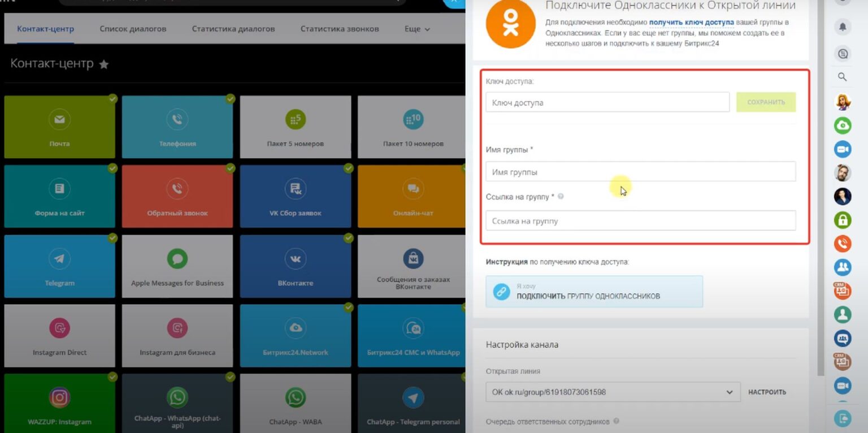Open the Instagram для бизнеса tile

point(177,336)
